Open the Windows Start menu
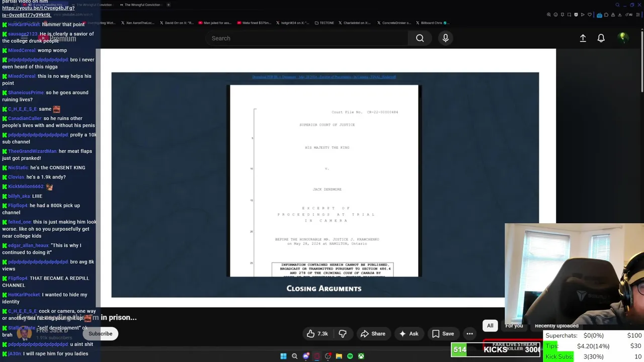644x362 pixels. pos(283,356)
